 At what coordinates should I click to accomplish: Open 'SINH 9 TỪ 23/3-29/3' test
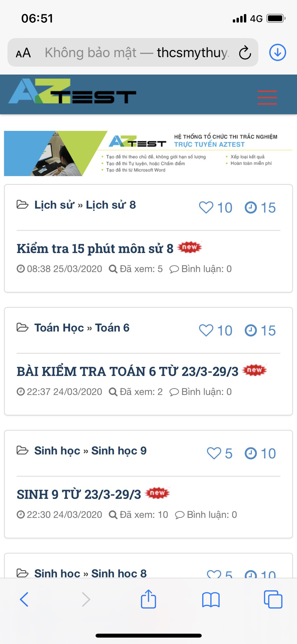[79, 494]
